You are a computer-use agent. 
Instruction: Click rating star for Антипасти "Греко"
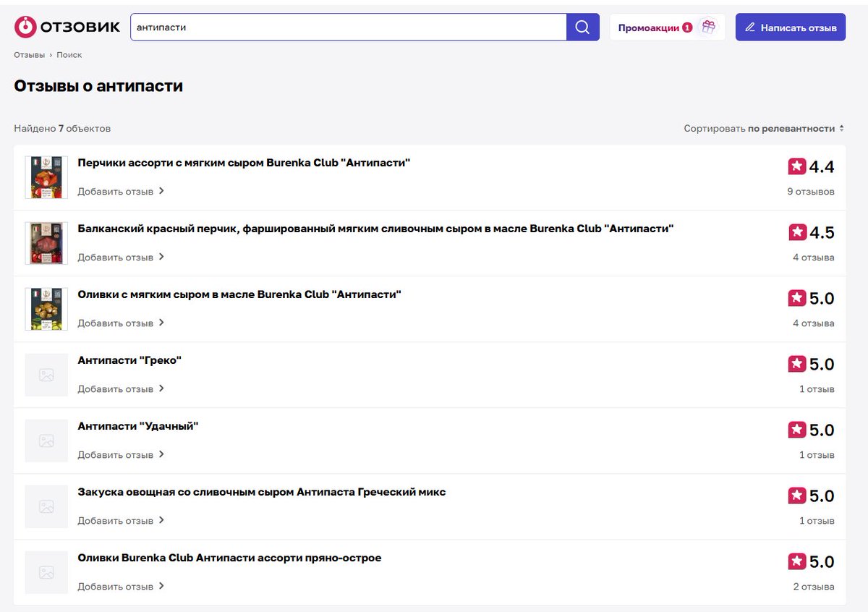pos(797,364)
